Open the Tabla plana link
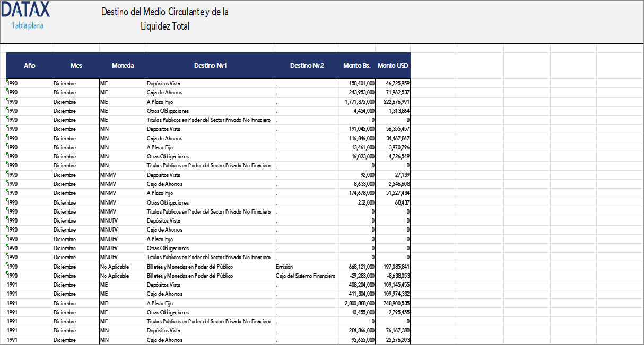Viewport: 644px width, 345px height. pyautogui.click(x=27, y=25)
